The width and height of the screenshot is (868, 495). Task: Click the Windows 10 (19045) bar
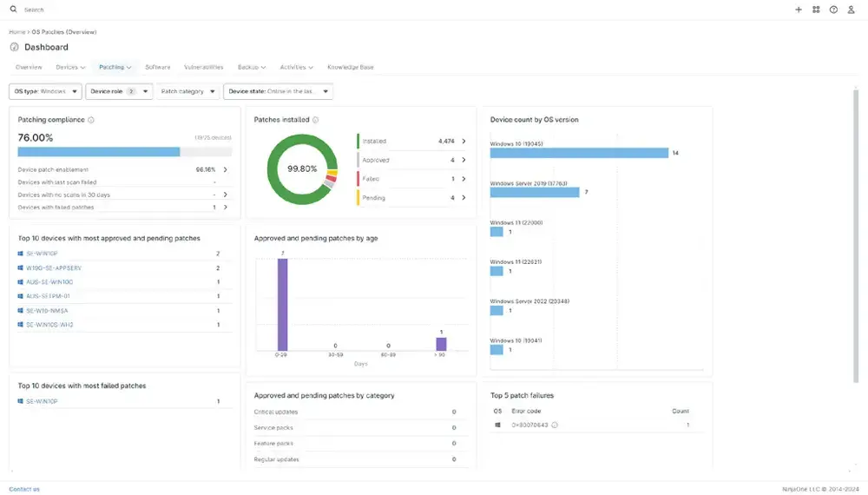(x=579, y=153)
